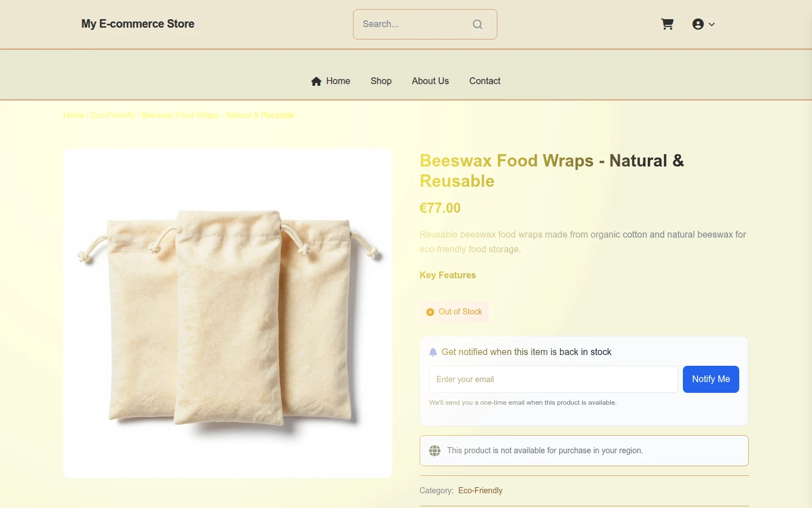This screenshot has height=508, width=812.
Task: Go to About Us page
Action: (x=430, y=81)
